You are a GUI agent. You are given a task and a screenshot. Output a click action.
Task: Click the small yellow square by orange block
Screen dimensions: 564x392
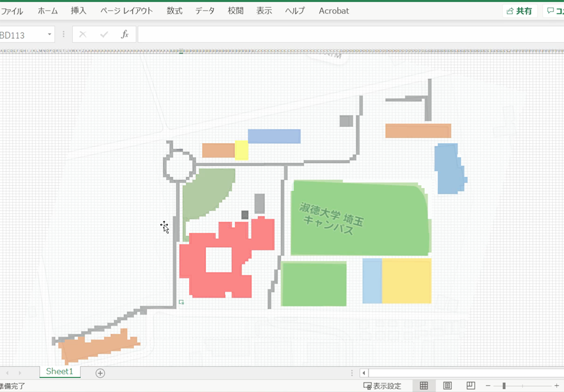click(241, 150)
